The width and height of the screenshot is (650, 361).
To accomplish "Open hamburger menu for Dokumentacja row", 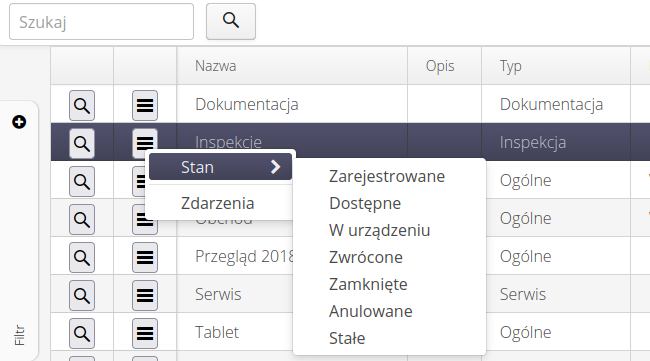I will [x=145, y=106].
